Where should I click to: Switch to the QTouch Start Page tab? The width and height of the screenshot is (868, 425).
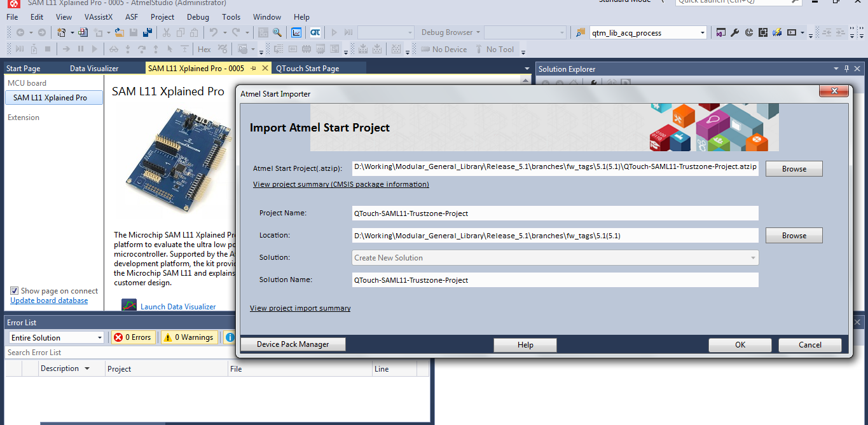pos(307,69)
